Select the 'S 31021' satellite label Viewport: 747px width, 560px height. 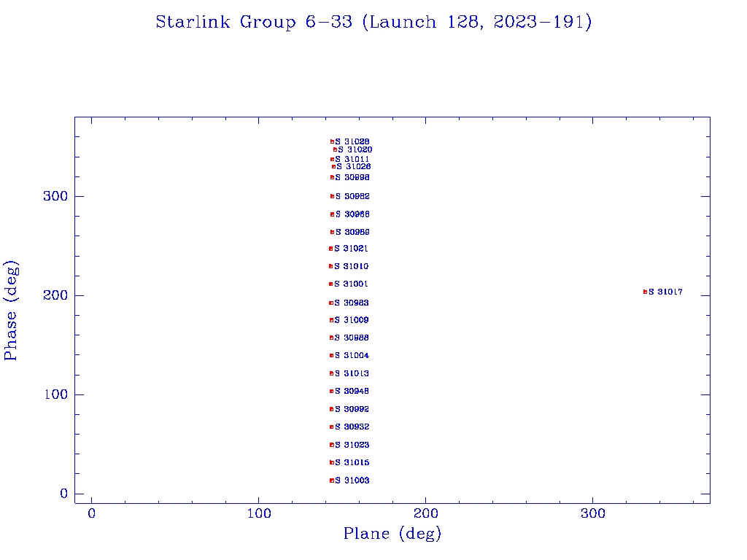[x=351, y=249]
